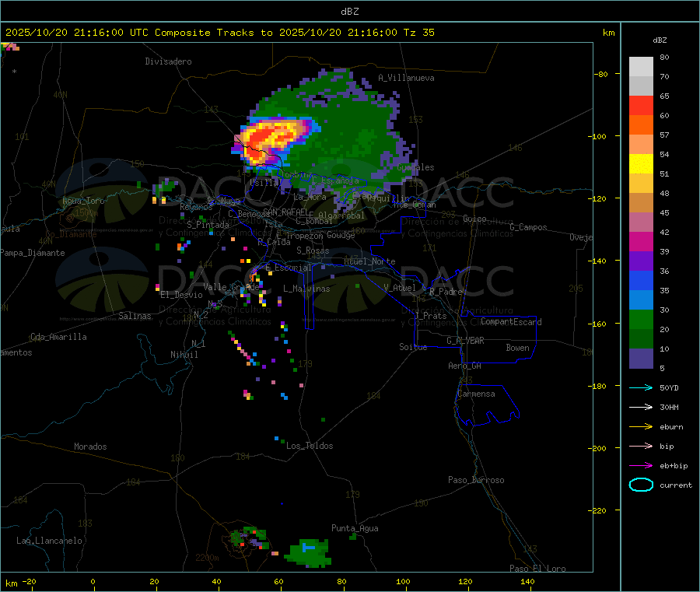
Task: Click the green 20 dBZ color swatch
Action: click(x=641, y=319)
